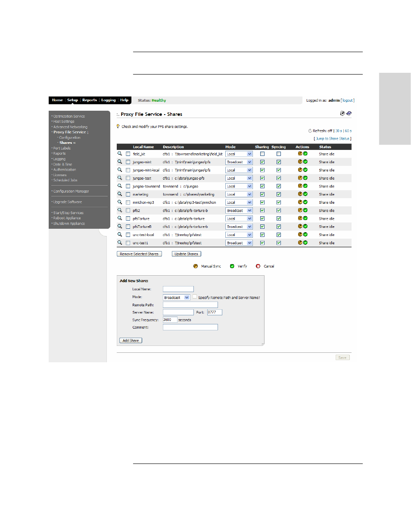Select the marketing share checkbox
The height and width of the screenshot is (532, 411).
(128, 194)
